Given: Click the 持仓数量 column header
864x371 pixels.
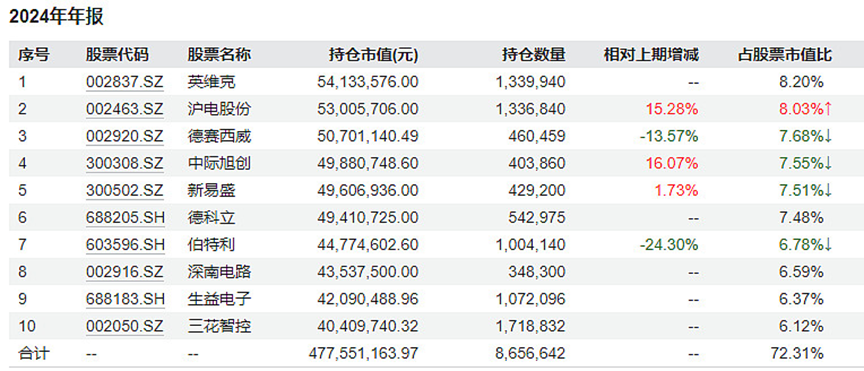Looking at the screenshot, I should coord(533,55).
